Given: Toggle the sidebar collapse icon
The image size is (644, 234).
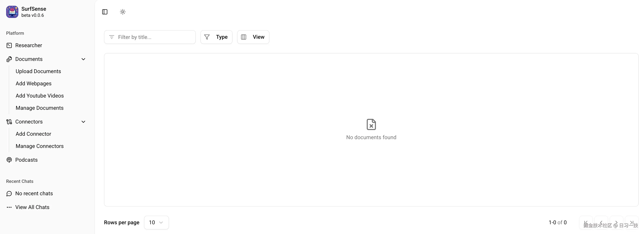Looking at the screenshot, I should (x=105, y=12).
